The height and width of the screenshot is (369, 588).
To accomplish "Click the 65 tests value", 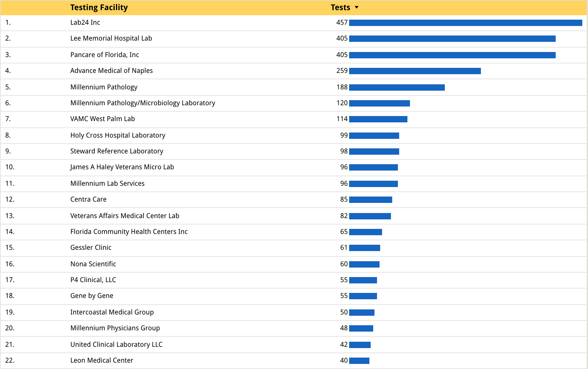I will point(344,232).
